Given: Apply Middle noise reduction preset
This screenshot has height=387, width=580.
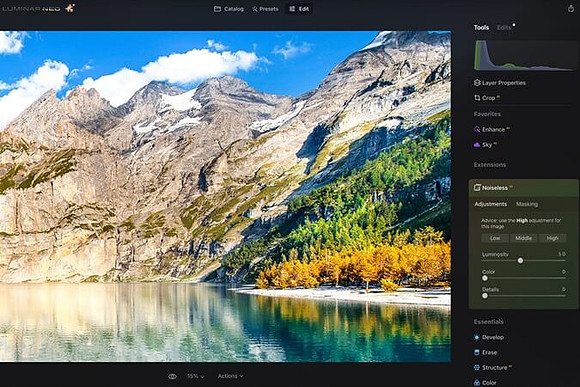Looking at the screenshot, I should coord(523,238).
